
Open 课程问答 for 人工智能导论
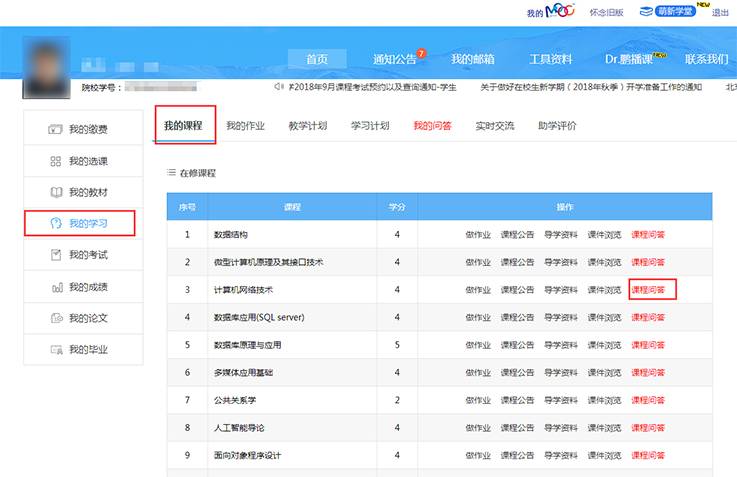648,428
